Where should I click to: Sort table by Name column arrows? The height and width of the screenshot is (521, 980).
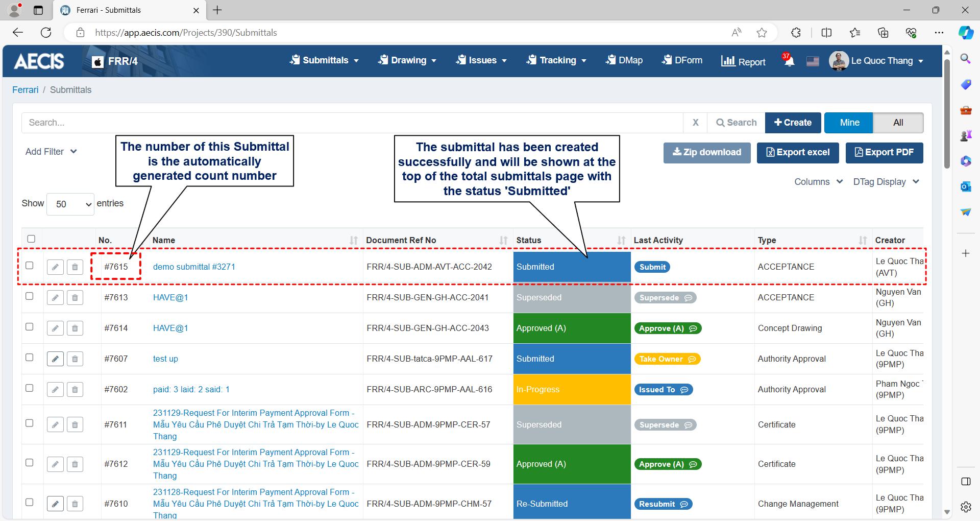click(353, 240)
